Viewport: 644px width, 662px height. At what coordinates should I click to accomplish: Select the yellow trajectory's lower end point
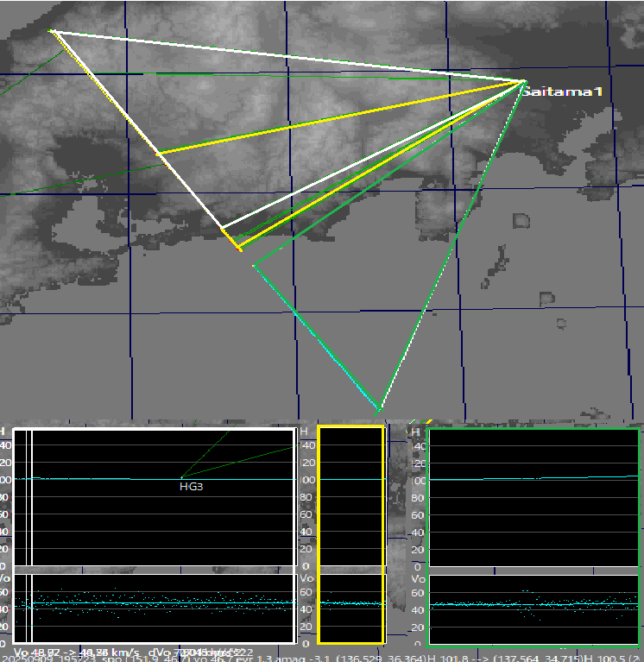pyautogui.click(x=240, y=250)
